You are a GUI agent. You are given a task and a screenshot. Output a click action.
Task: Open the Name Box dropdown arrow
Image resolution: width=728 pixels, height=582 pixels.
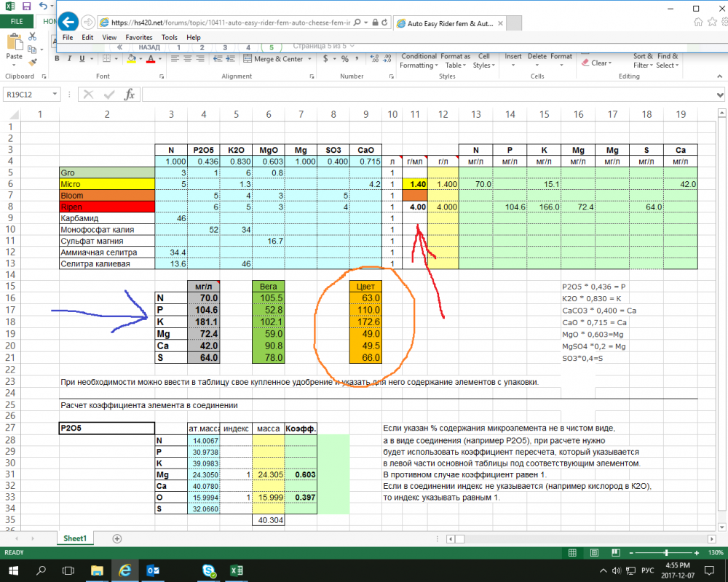click(x=55, y=95)
